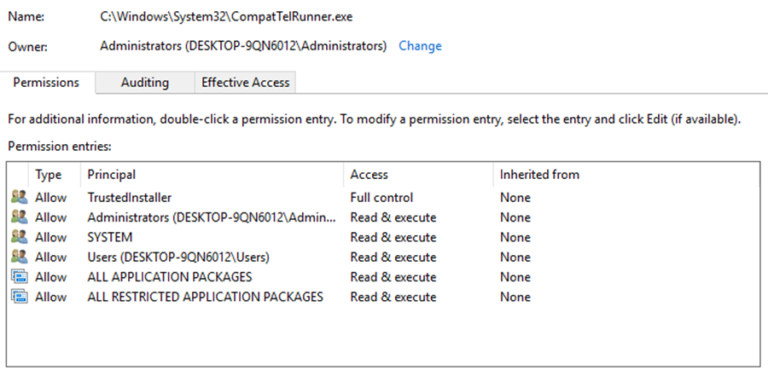Click the package icon for ALL RESTRICTED APPLICATION PACKAGES
The image size is (768, 376).
(x=19, y=297)
